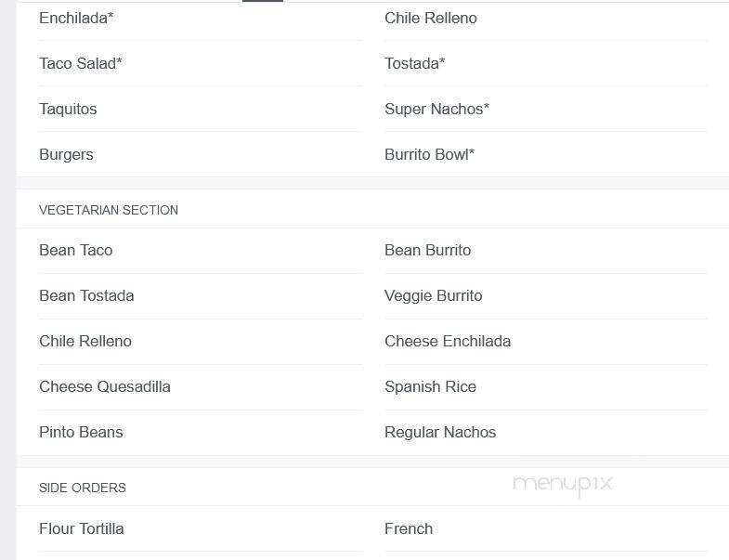Select Bean Taco in the vegetarian list
The image size is (729, 560).
click(76, 250)
